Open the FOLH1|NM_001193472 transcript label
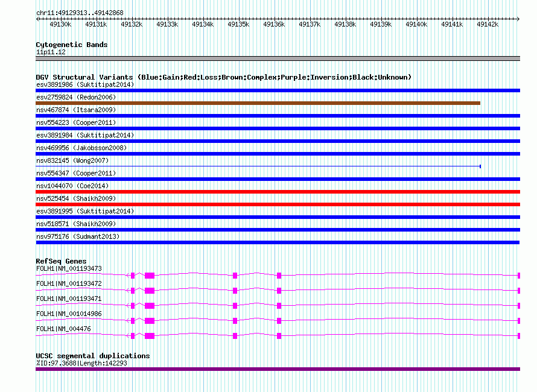This screenshot has height=392, width=537. (x=69, y=284)
